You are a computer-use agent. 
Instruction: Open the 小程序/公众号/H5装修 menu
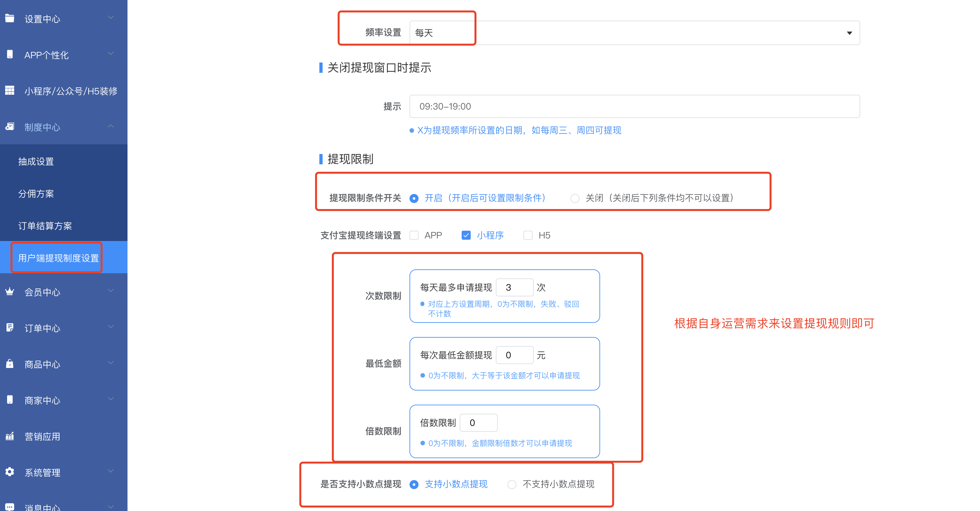tap(63, 91)
